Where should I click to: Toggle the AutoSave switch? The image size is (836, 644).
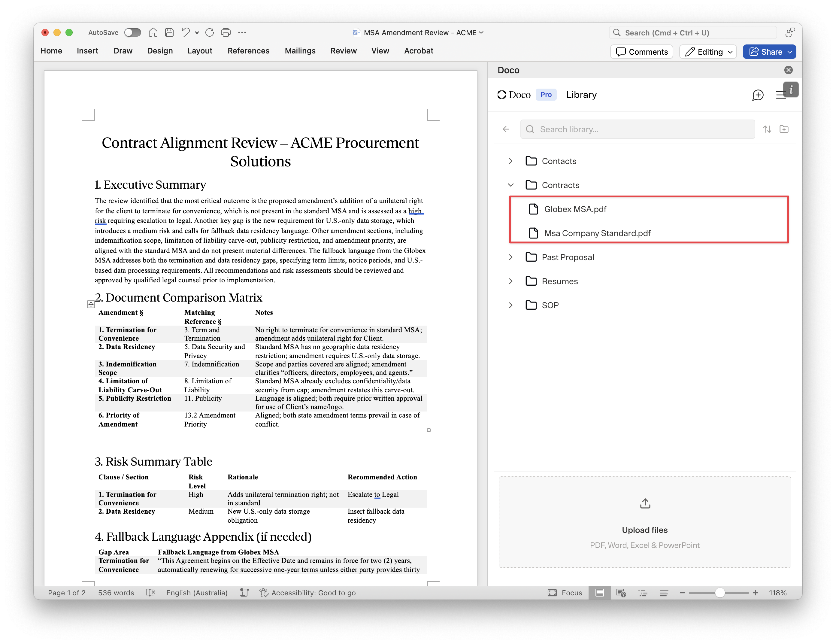click(x=132, y=32)
